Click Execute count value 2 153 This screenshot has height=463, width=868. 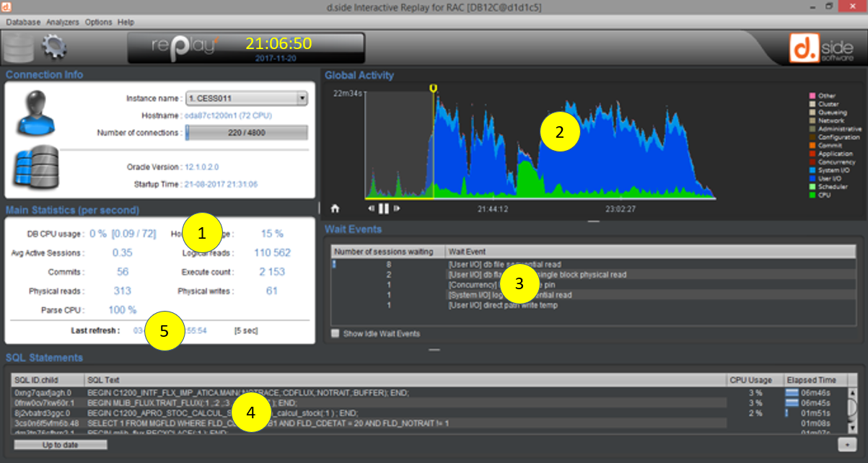(272, 272)
